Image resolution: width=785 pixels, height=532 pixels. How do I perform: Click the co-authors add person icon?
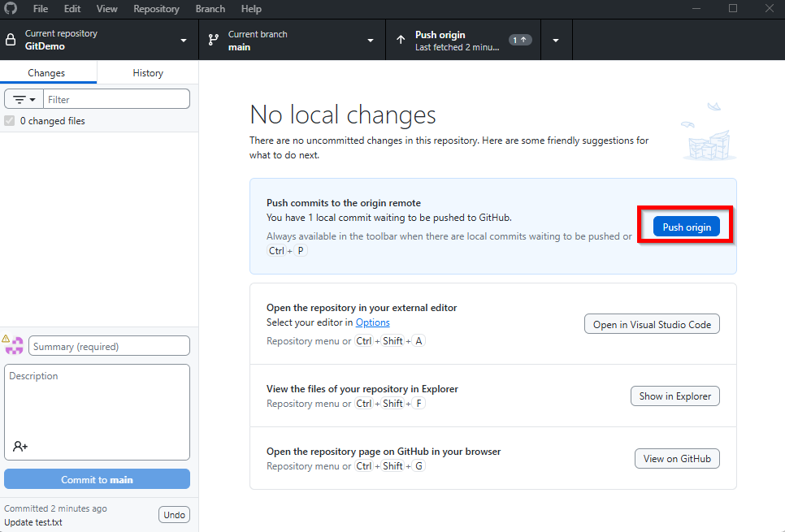[x=20, y=446]
